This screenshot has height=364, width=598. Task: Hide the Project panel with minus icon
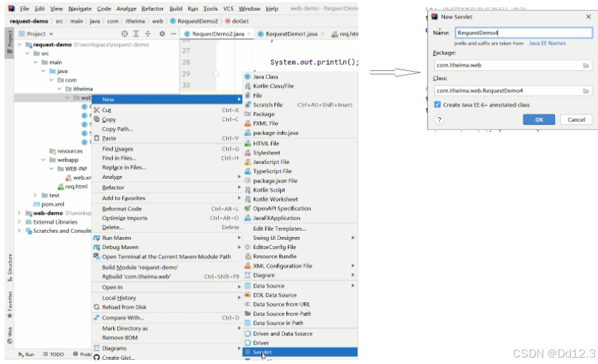coord(173,34)
